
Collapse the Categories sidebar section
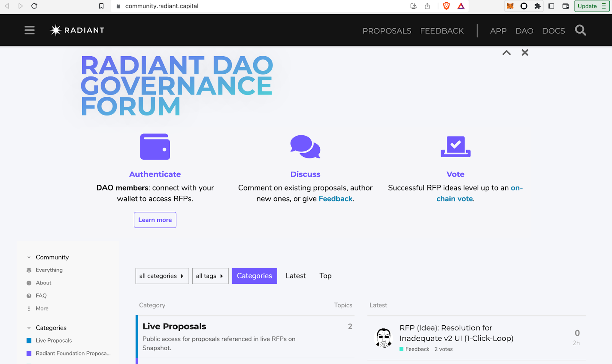[x=29, y=328]
